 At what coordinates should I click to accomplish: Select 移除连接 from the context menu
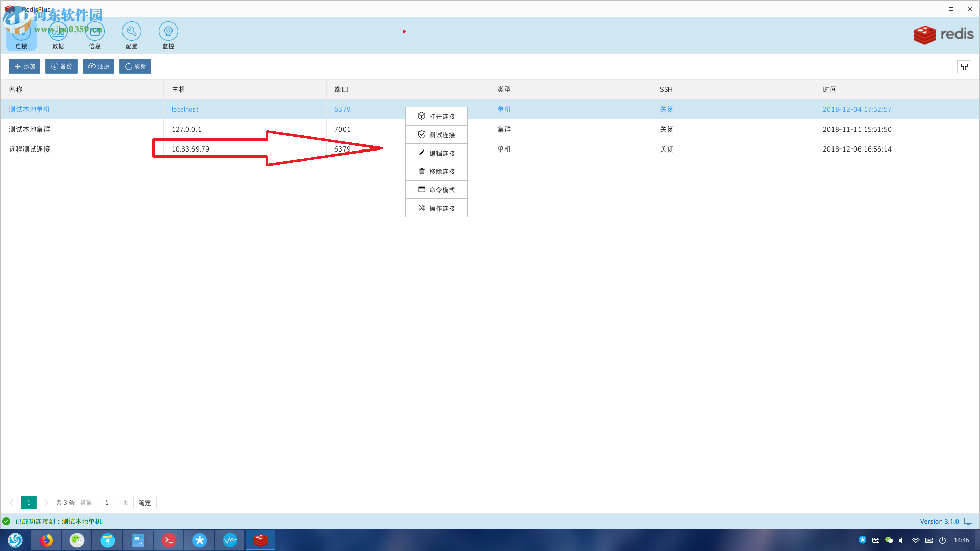[x=436, y=171]
